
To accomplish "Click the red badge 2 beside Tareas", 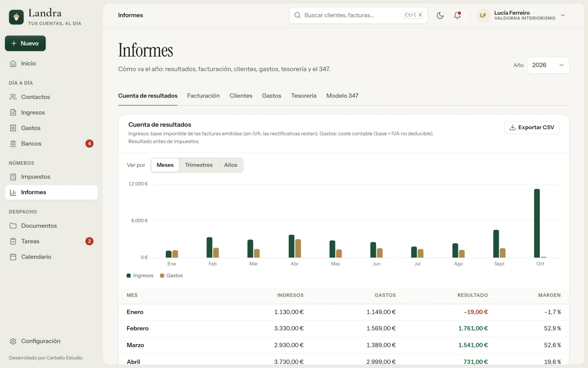I will (89, 241).
